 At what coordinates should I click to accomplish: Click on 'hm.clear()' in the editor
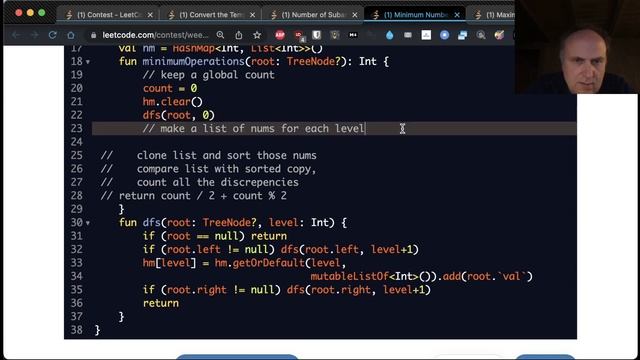(x=172, y=102)
